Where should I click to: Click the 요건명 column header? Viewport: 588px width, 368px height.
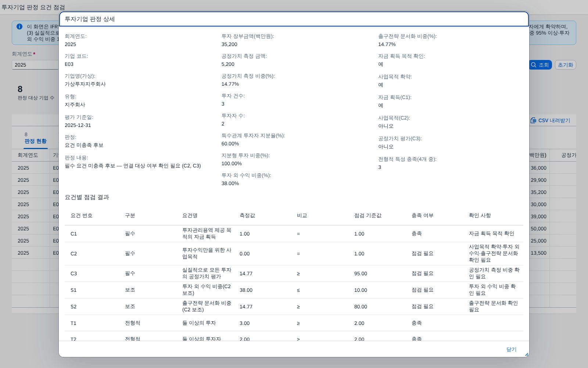point(190,215)
